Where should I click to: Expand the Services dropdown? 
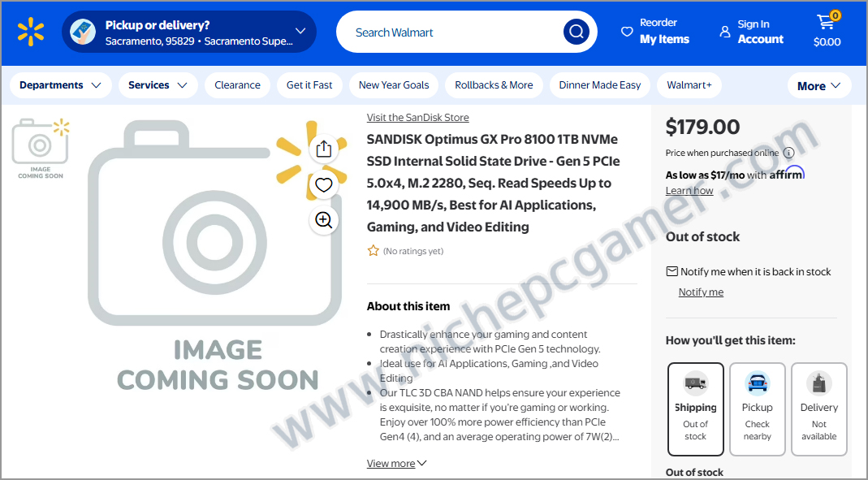[x=158, y=85]
